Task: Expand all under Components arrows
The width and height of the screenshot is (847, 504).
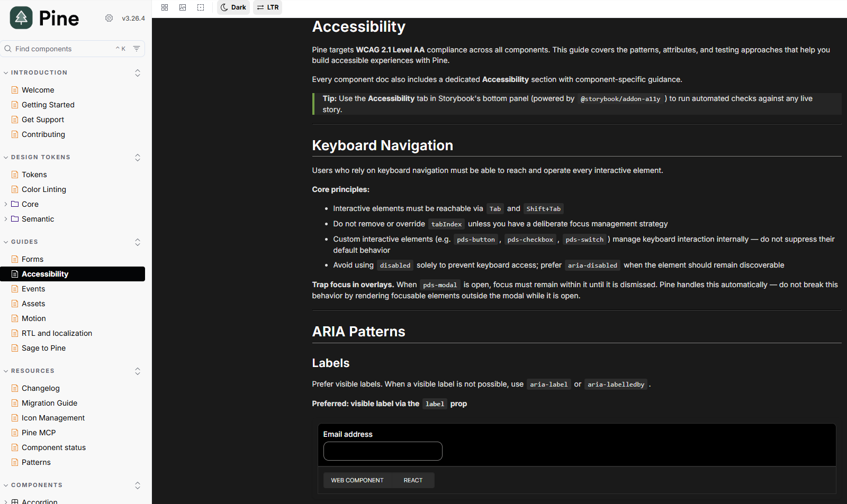Action: (x=138, y=485)
